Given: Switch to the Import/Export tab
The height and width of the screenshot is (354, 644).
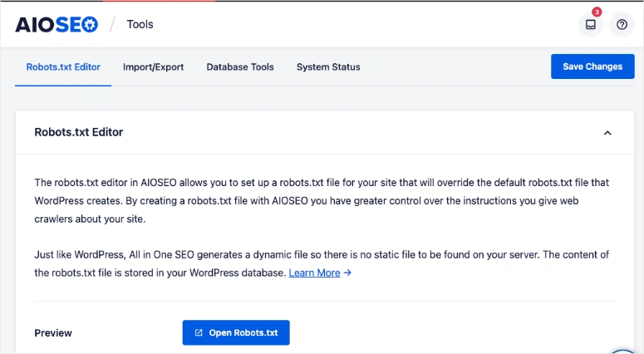Looking at the screenshot, I should click(153, 66).
